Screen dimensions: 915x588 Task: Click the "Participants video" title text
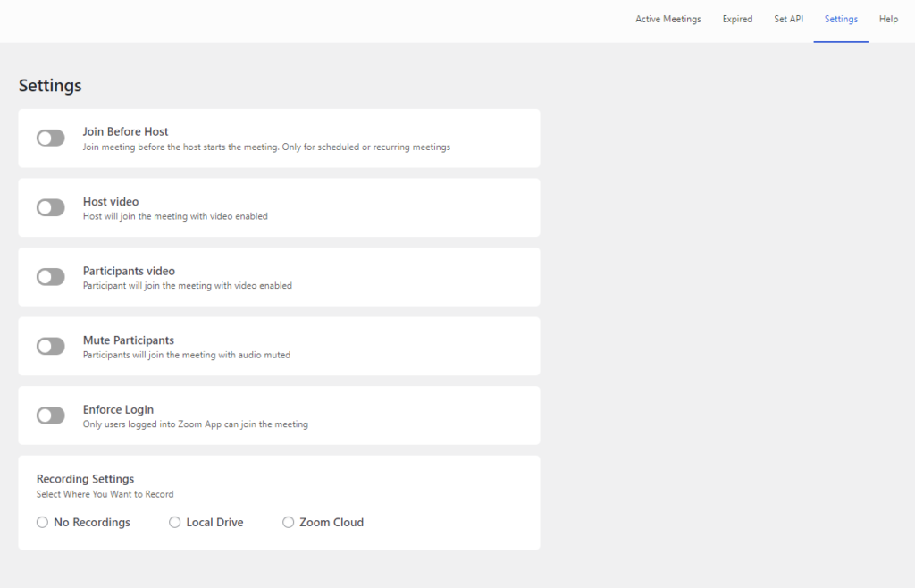(129, 271)
